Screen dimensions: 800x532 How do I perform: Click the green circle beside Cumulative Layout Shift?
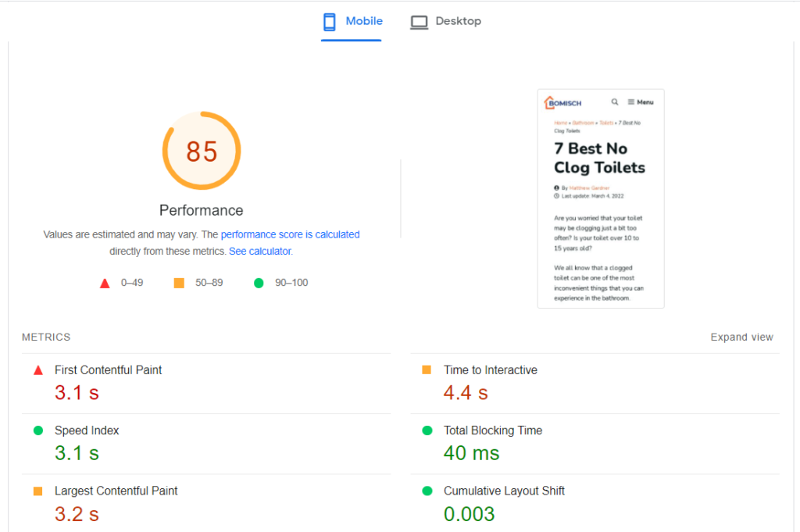427,491
